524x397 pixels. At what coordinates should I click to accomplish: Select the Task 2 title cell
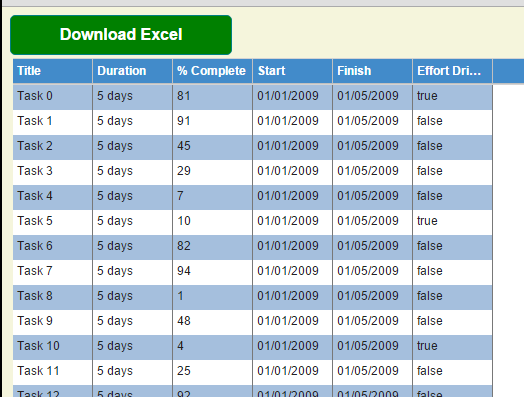(53, 147)
